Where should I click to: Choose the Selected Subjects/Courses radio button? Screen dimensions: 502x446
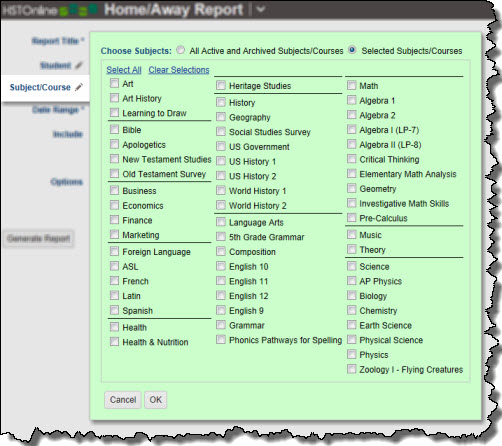coord(352,50)
